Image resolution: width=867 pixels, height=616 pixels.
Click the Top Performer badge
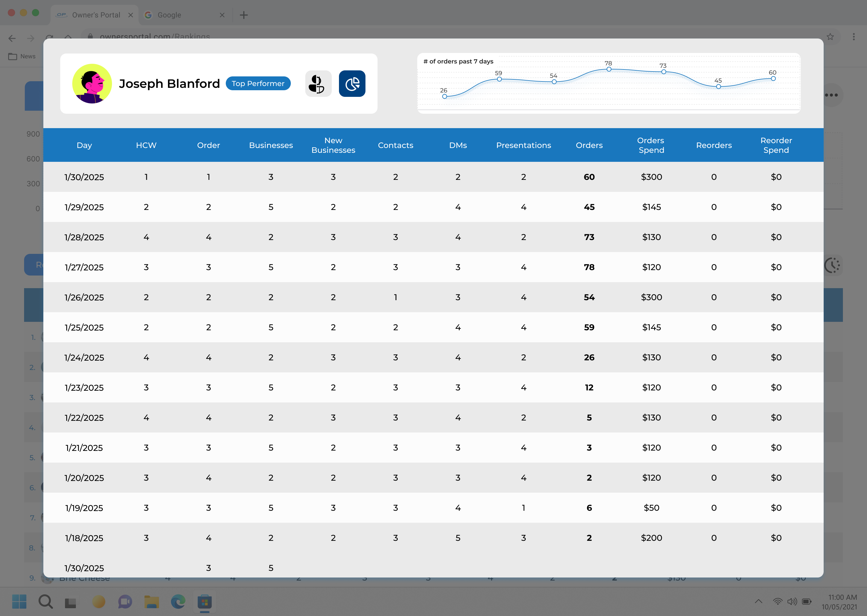258,83
